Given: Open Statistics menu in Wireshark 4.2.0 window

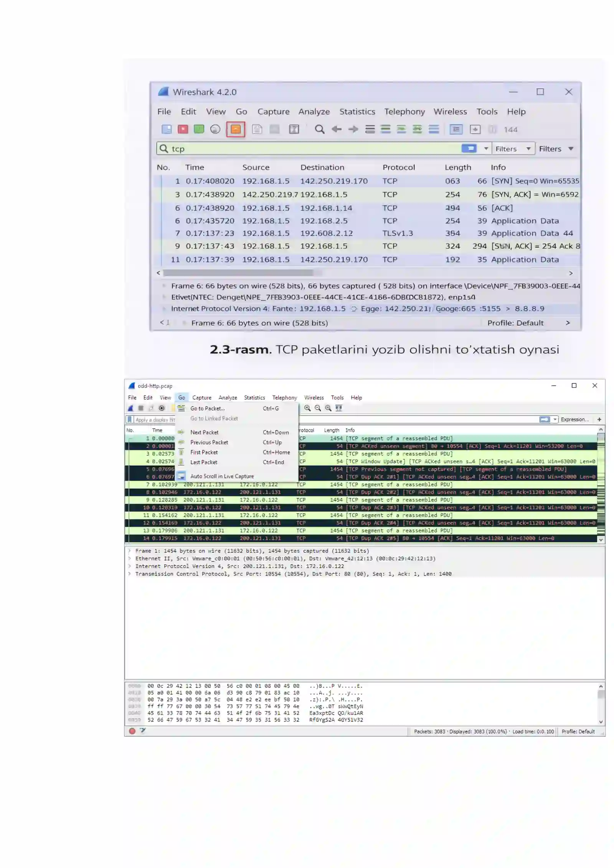Looking at the screenshot, I should point(357,112).
